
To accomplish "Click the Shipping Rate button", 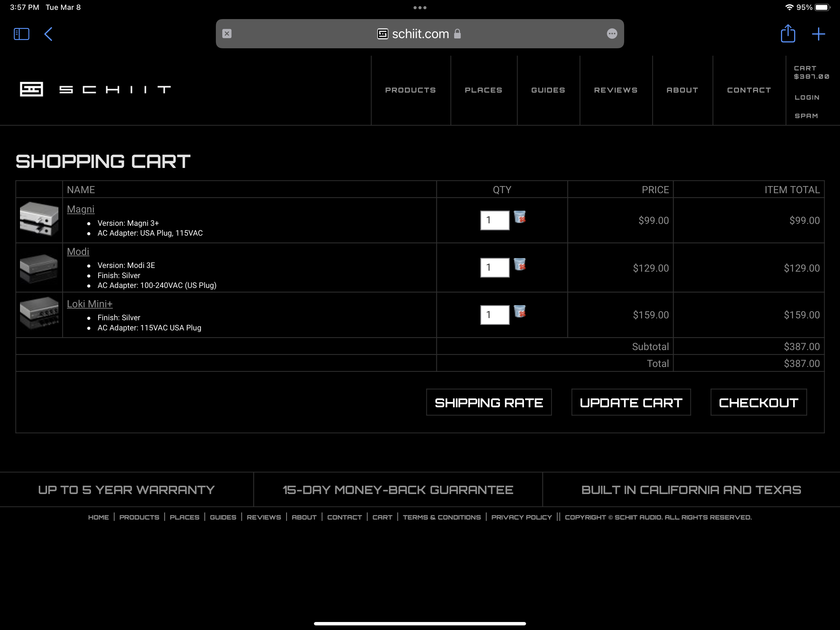I will [488, 402].
